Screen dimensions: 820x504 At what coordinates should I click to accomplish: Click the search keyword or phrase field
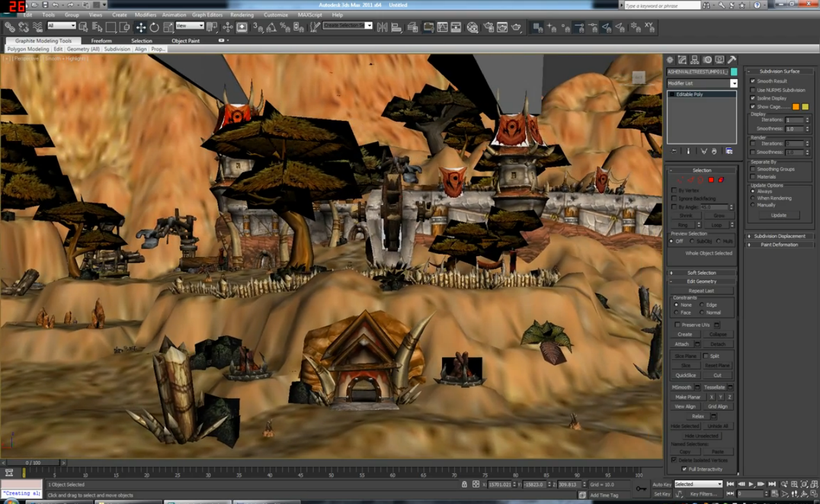click(662, 5)
